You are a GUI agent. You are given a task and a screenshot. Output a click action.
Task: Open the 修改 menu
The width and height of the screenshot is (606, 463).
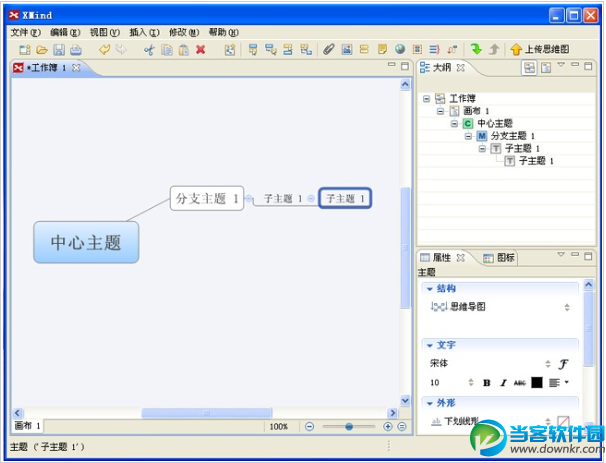point(184,32)
